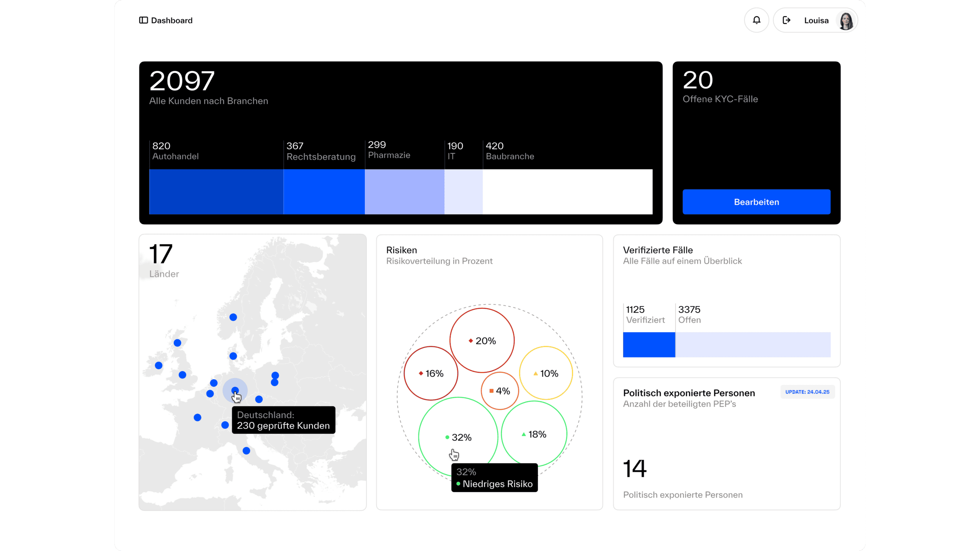Click the 420 Baubranche value
980x551 pixels.
click(495, 146)
